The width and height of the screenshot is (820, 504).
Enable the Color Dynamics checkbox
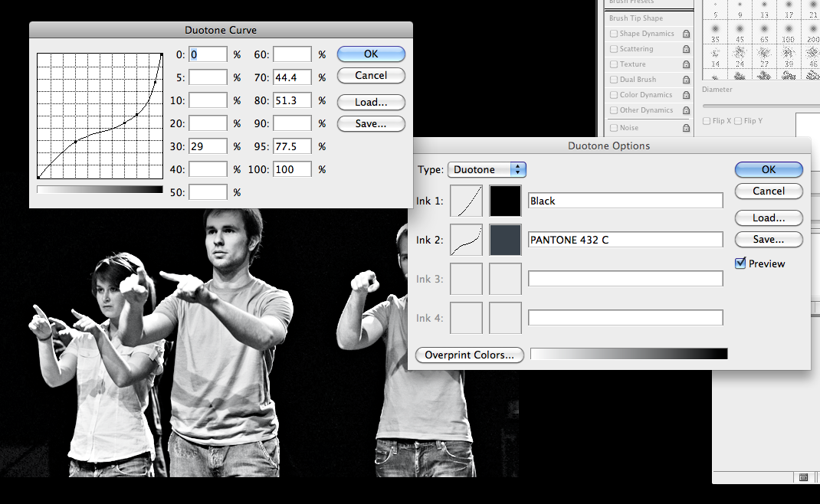coord(614,95)
